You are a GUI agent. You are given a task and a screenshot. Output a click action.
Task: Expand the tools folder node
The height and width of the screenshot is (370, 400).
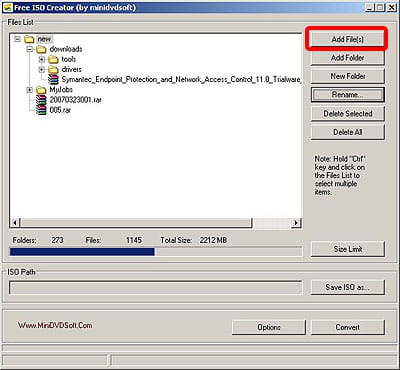[x=42, y=59]
